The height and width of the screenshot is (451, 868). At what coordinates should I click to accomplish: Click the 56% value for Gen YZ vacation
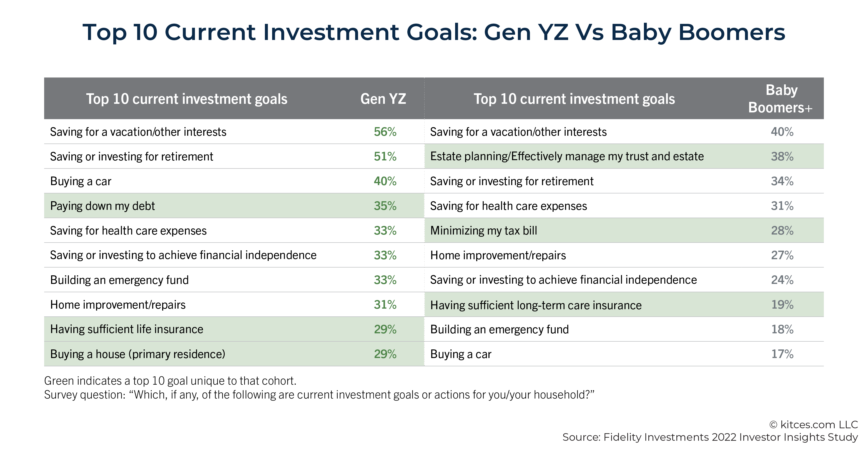click(x=385, y=132)
